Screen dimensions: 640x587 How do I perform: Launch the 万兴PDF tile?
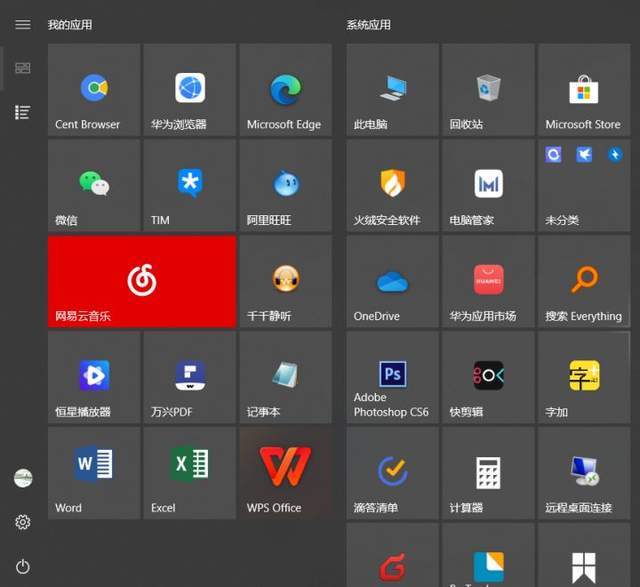[190, 378]
